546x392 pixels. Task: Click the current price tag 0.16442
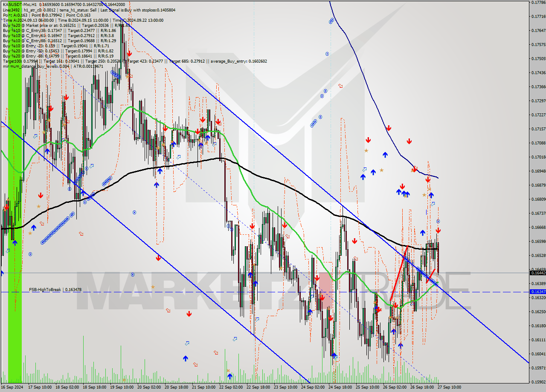pos(537,273)
